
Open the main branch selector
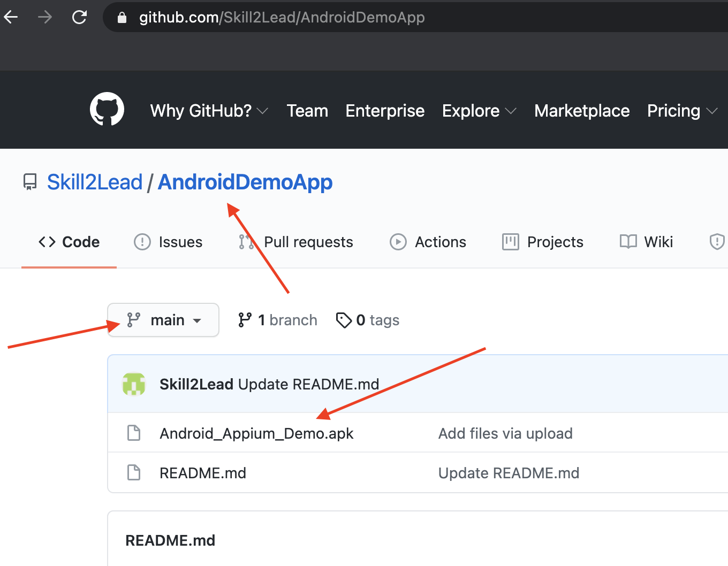[x=163, y=319]
